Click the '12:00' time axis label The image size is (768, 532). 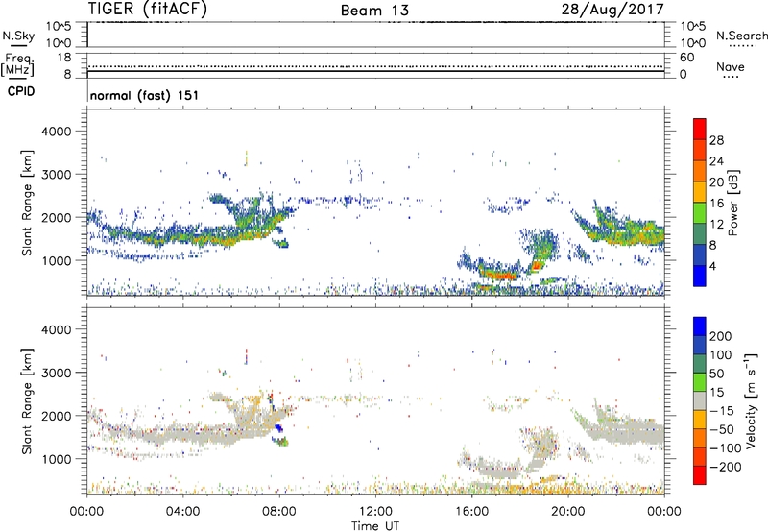coord(375,512)
